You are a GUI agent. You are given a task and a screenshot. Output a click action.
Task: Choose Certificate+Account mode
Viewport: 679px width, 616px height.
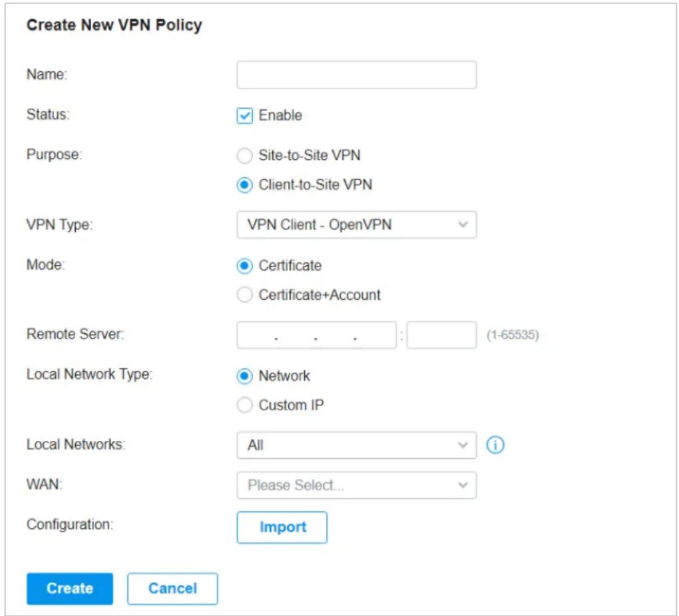(x=245, y=295)
